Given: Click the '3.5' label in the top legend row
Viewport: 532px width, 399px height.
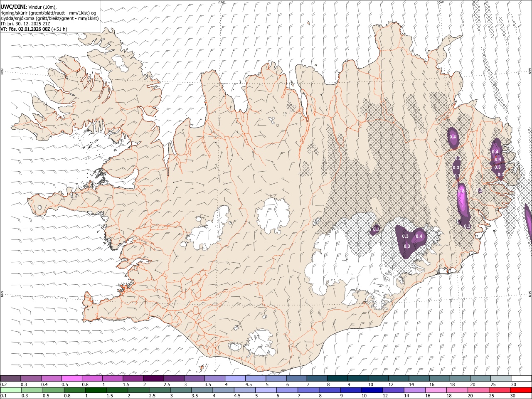Looking at the screenshot, I should (207, 384).
